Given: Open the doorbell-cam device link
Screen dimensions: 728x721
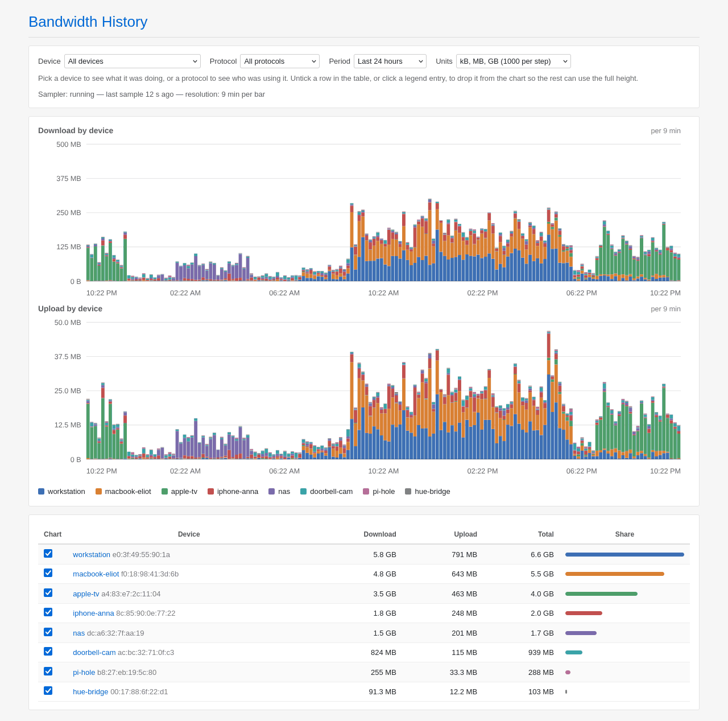Looking at the screenshot, I should (94, 652).
